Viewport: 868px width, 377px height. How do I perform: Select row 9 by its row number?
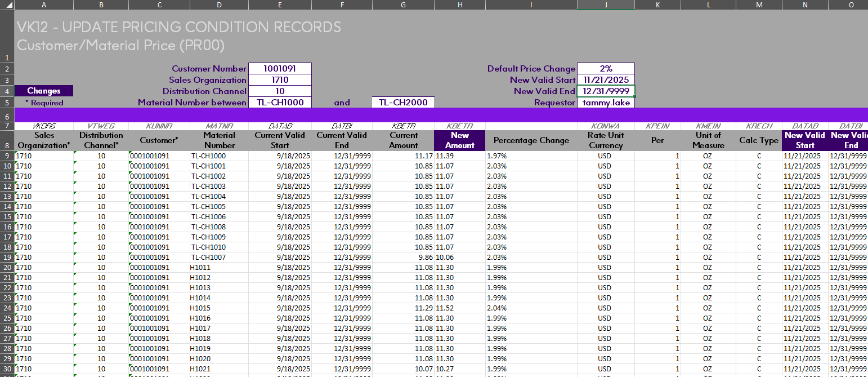tap(7, 156)
